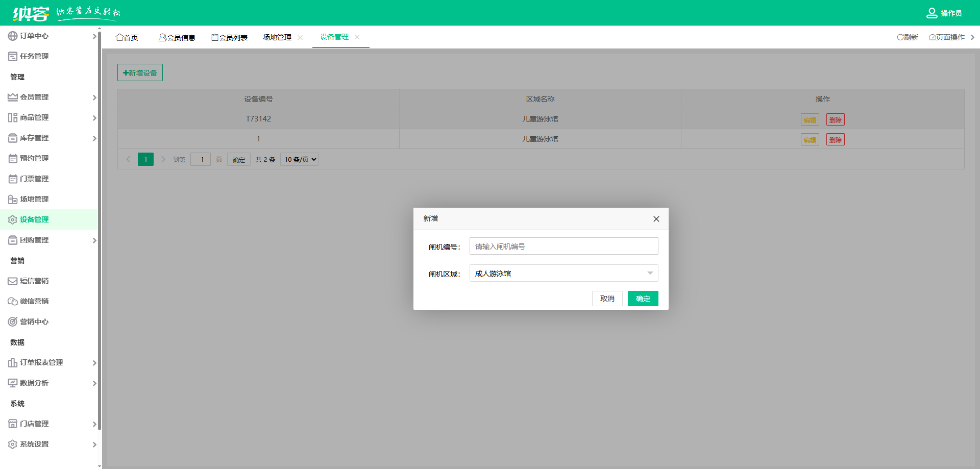Viewport: 980px width, 469px height.
Task: Open 任务管理 via its sidebar icon
Action: pyautogui.click(x=13, y=56)
